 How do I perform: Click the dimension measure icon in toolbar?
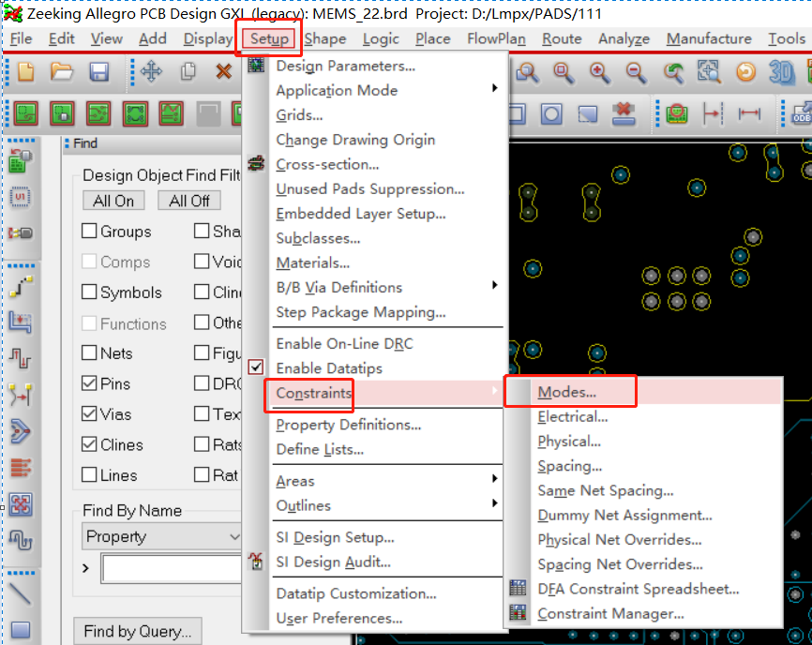pyautogui.click(x=749, y=113)
